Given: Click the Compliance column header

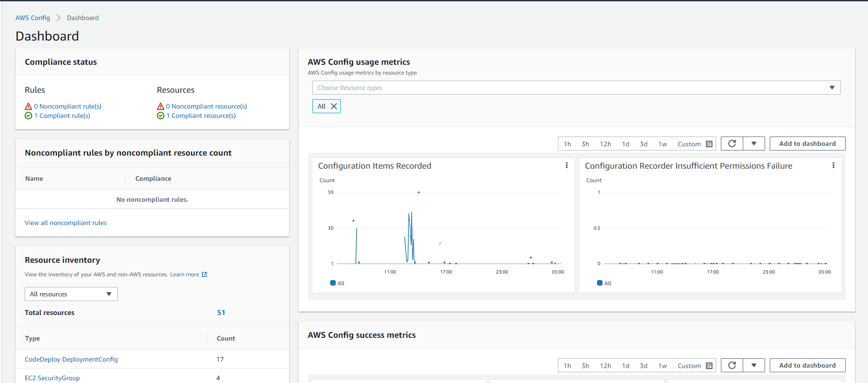Looking at the screenshot, I should click(x=153, y=178).
